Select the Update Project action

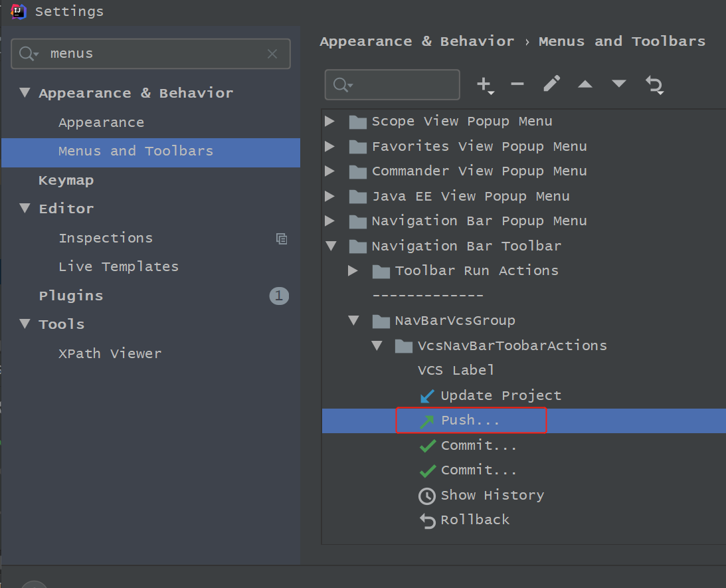pos(500,396)
